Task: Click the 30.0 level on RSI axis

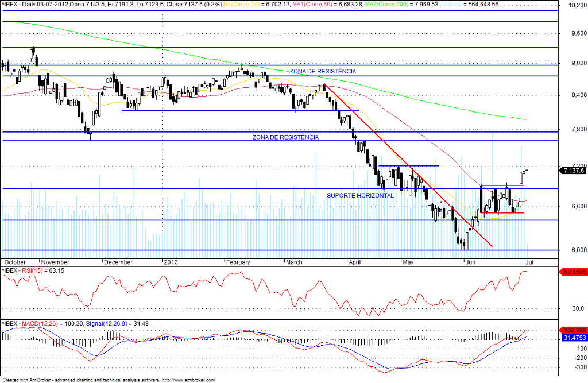Action: (578, 308)
